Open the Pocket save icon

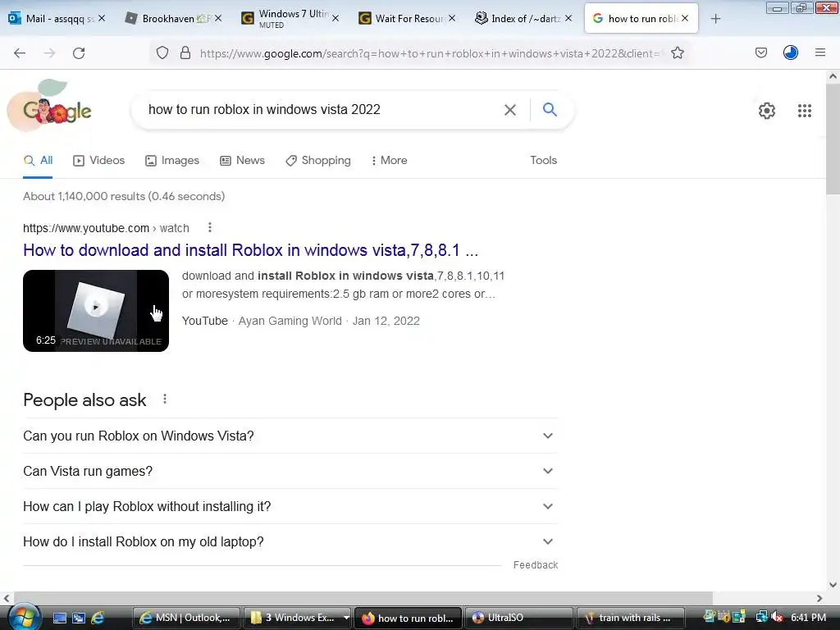point(760,52)
